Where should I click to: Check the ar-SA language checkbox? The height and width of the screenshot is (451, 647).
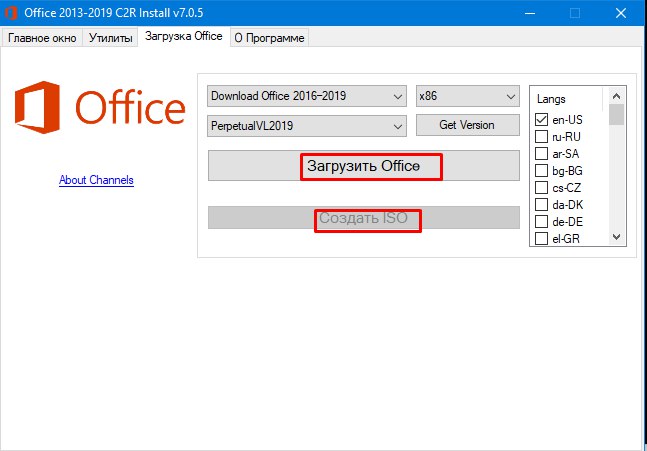click(541, 153)
